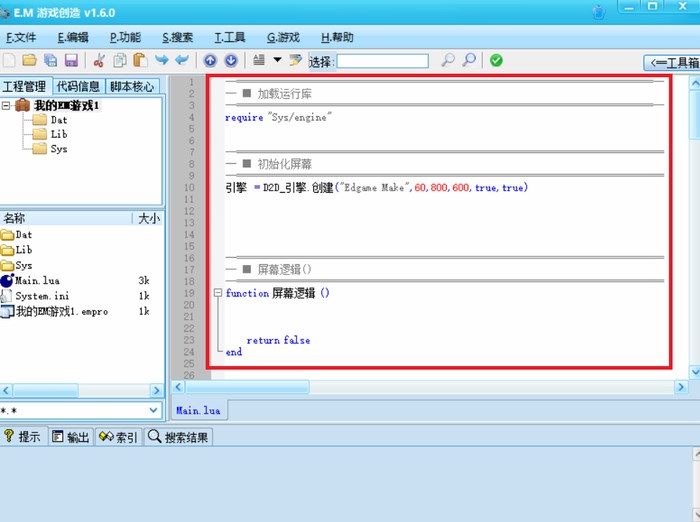The image size is (700, 522).
Task: Select Main.lua in file list
Action: 37,280
